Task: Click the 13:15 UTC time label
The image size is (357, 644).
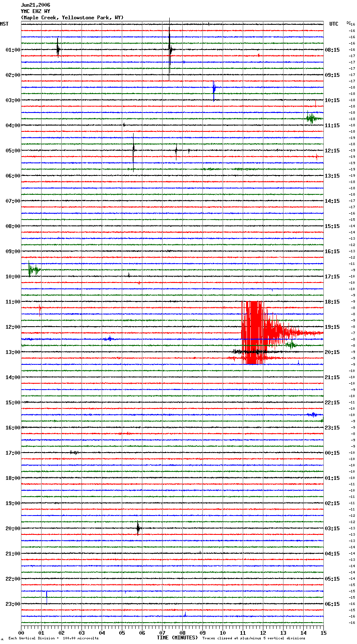Action: 332,176
